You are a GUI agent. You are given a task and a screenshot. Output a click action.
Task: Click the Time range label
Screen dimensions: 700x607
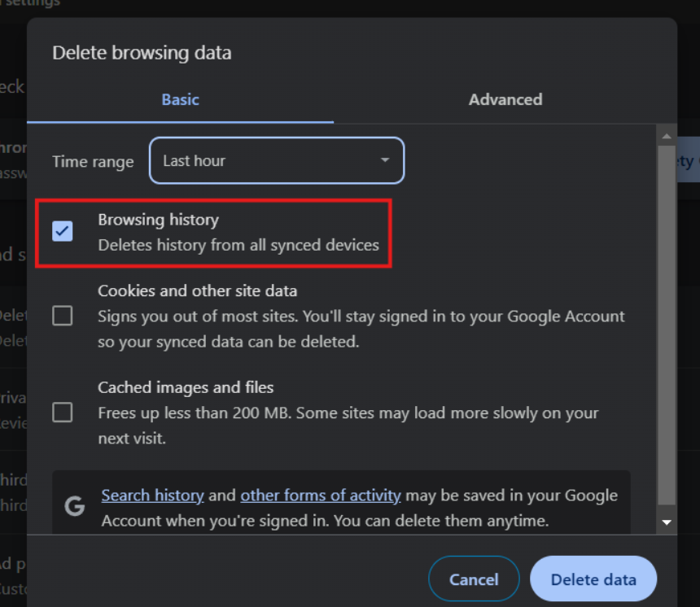point(93,162)
